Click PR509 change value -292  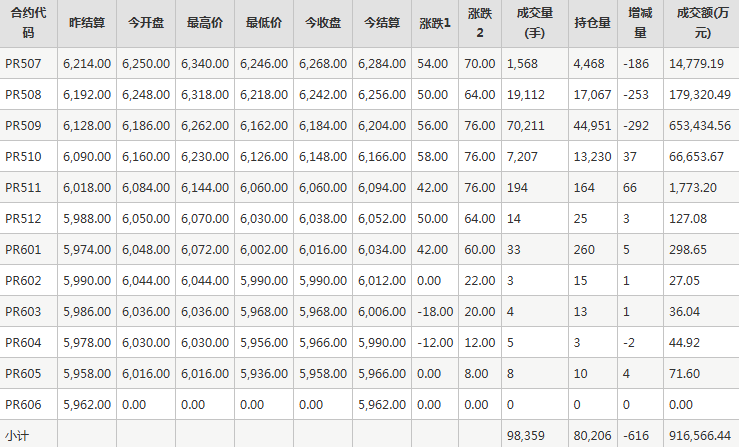[x=636, y=126]
